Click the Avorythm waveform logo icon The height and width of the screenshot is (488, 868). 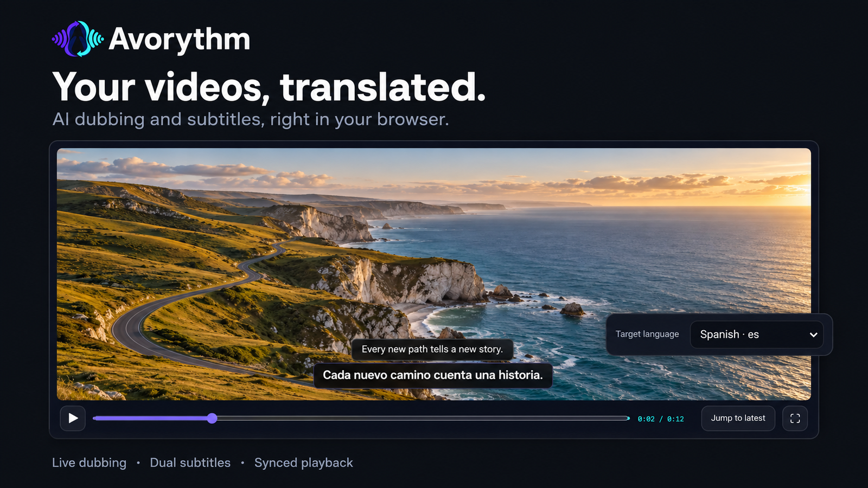(78, 39)
